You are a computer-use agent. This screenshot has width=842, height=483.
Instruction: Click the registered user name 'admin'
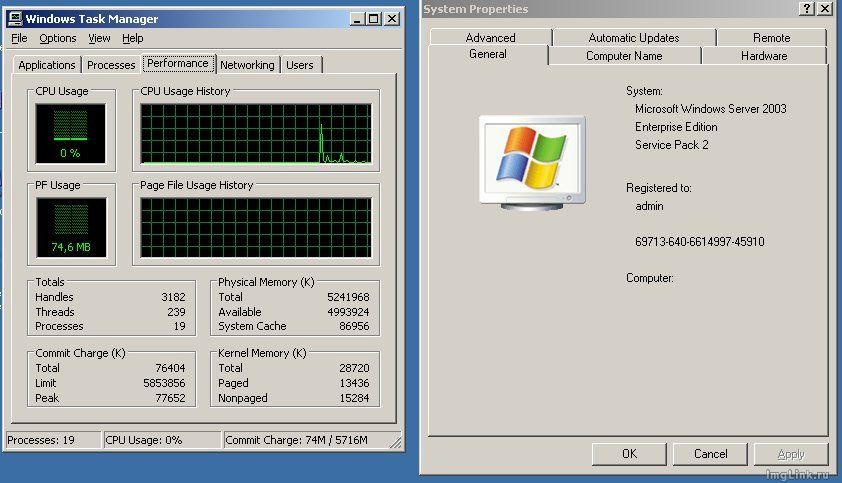[x=649, y=206]
